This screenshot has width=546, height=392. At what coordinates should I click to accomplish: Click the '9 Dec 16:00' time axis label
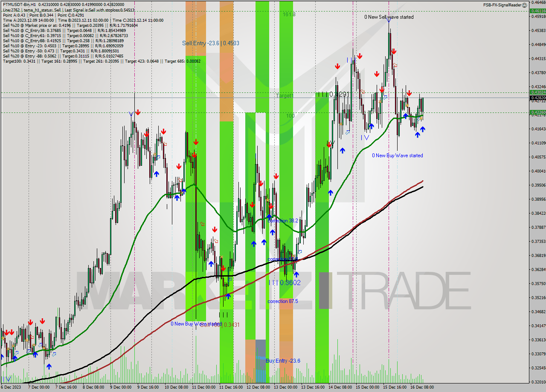click(x=148, y=387)
